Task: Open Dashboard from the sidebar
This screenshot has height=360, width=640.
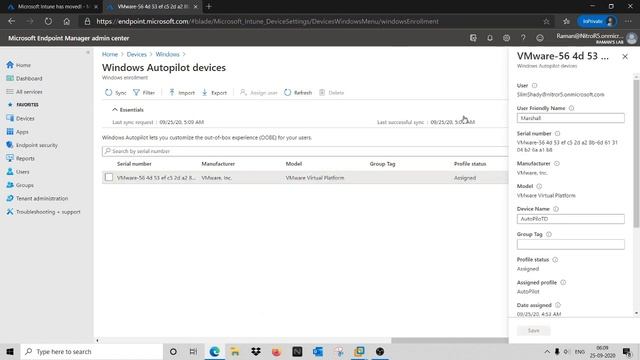Action: (x=24, y=78)
